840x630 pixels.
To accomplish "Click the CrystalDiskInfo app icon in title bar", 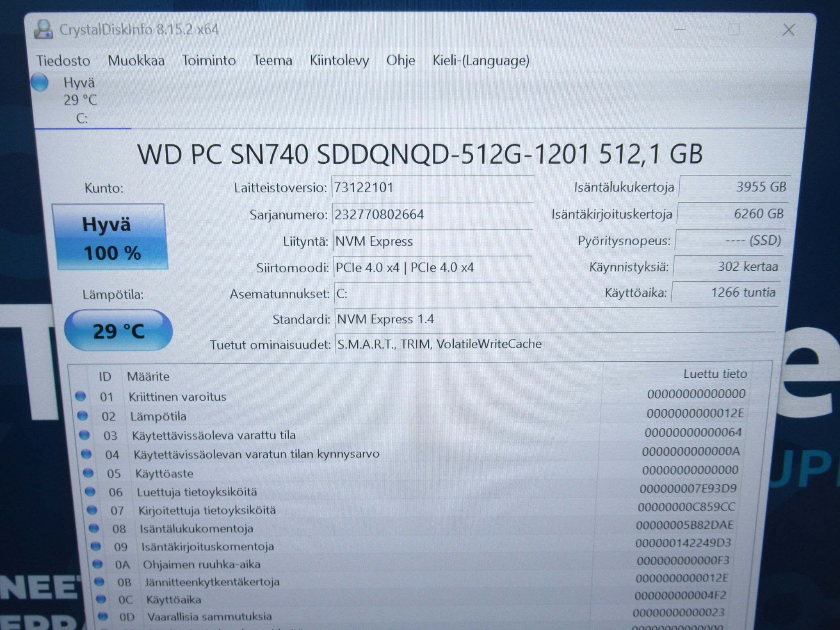I will 43,29.
